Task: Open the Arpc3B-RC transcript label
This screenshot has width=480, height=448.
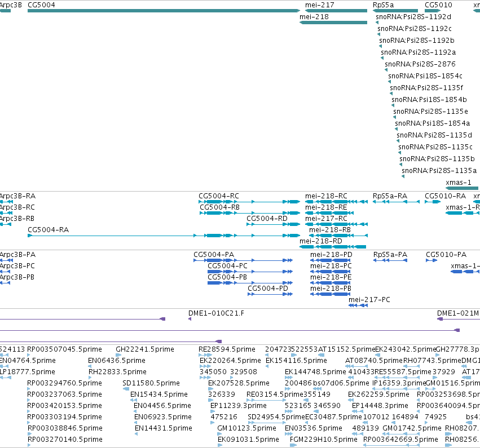Action: point(17,207)
